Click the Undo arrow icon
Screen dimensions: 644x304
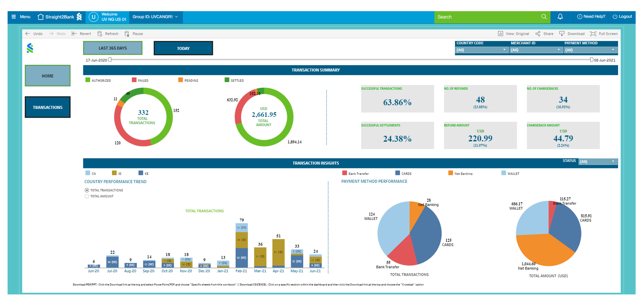[28, 34]
